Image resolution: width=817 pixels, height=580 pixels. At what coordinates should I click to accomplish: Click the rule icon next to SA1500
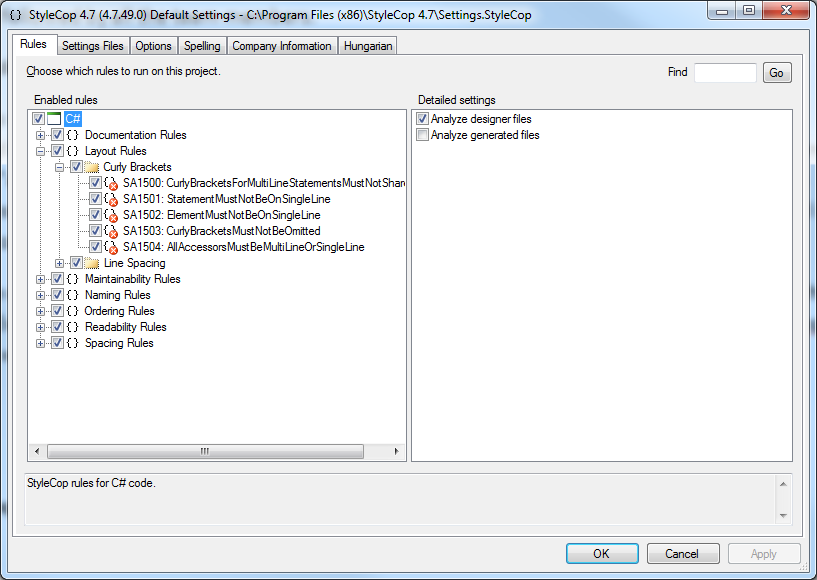pos(111,183)
